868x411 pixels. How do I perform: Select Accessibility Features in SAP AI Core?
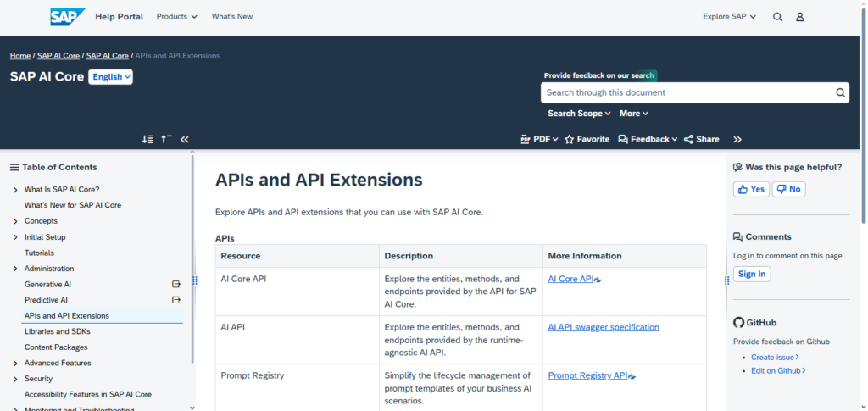(88, 394)
